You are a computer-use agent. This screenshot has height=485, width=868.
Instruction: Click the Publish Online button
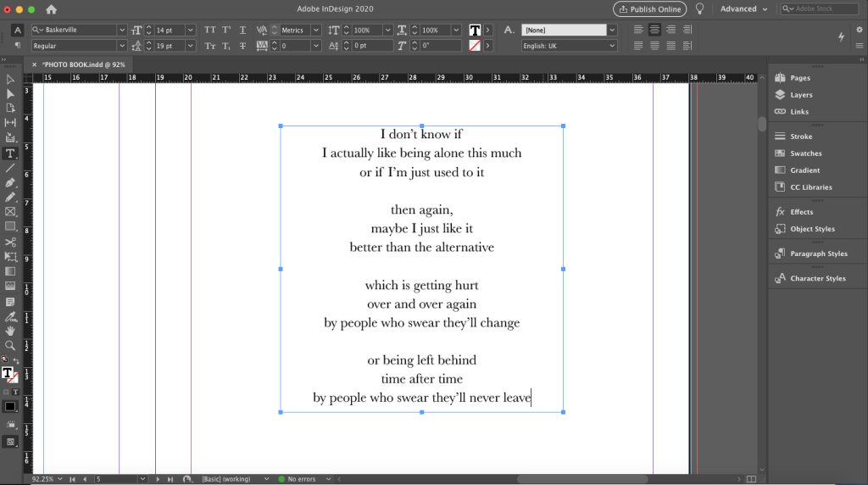[649, 9]
